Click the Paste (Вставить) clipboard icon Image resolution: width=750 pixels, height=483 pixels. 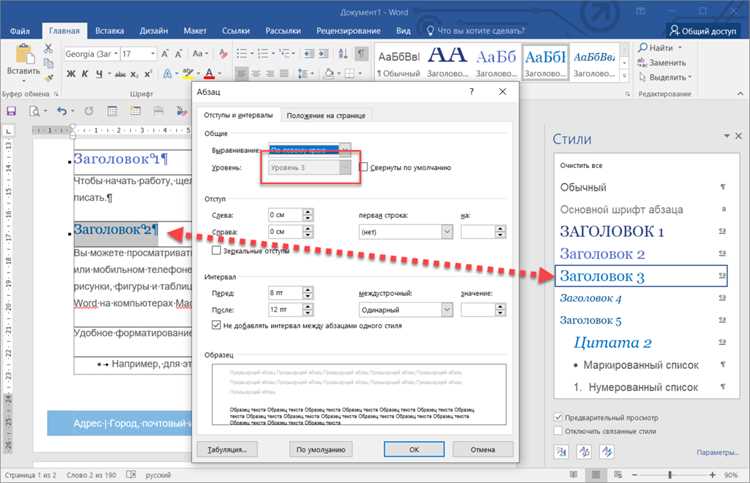pyautogui.click(x=24, y=54)
